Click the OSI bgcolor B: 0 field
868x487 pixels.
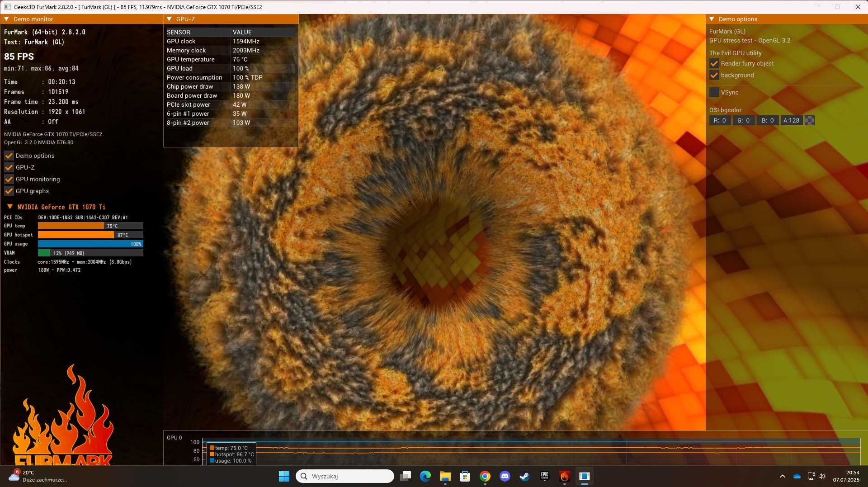click(768, 120)
